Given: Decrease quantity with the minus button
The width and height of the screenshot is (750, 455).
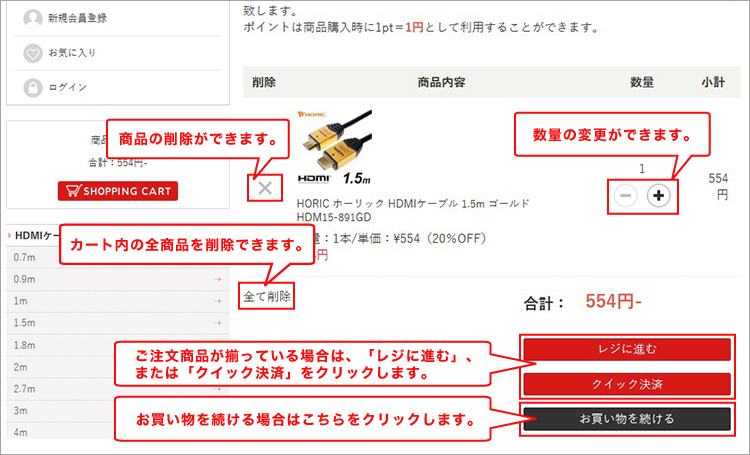Looking at the screenshot, I should tap(626, 196).
